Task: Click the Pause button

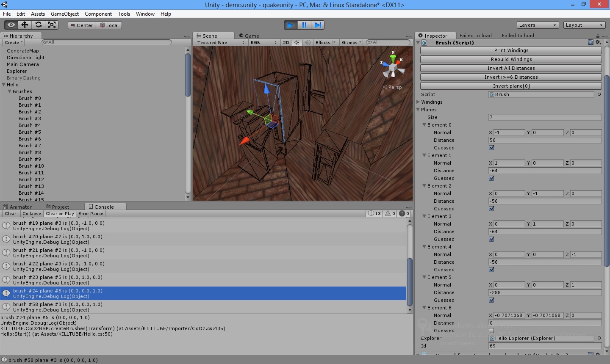Action: (x=304, y=25)
